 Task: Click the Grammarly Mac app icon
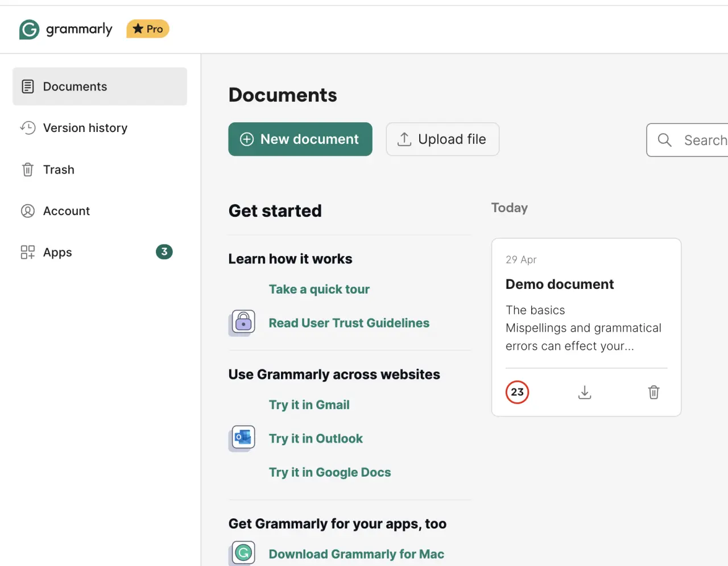(x=243, y=553)
